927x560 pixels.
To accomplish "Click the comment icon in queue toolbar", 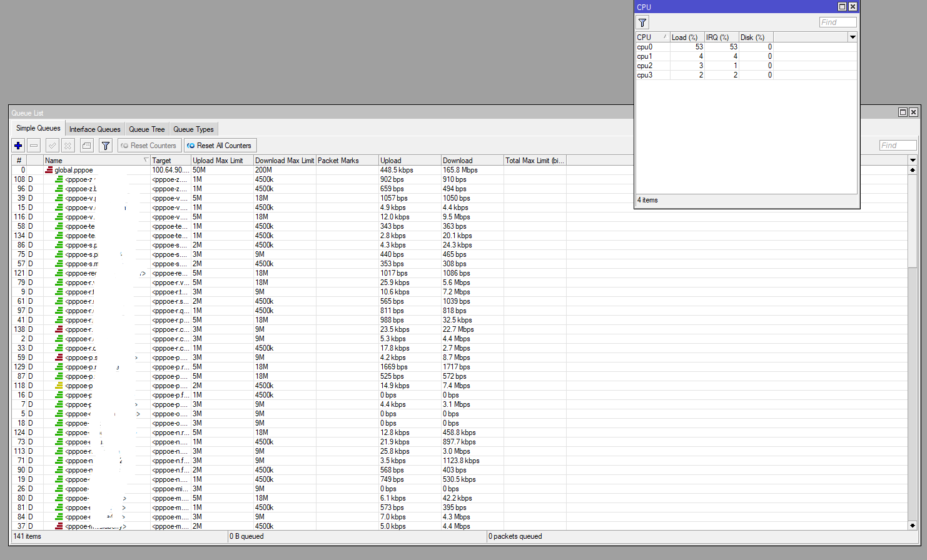I will 87,146.
